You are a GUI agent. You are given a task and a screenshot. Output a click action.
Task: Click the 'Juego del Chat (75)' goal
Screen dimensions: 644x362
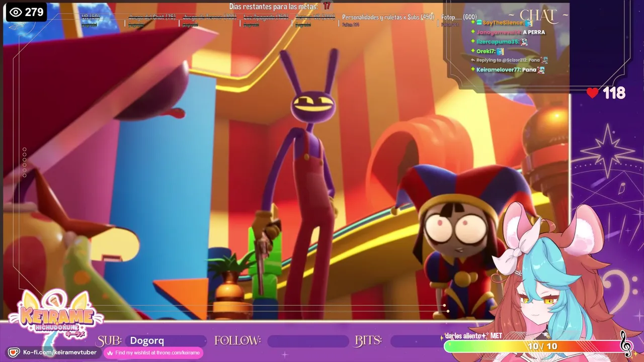152,17
